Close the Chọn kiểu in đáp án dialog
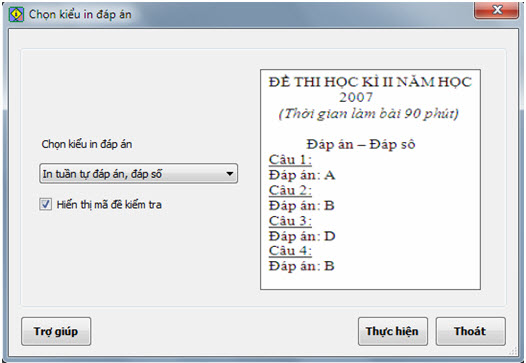The height and width of the screenshot is (363, 526). (496, 10)
